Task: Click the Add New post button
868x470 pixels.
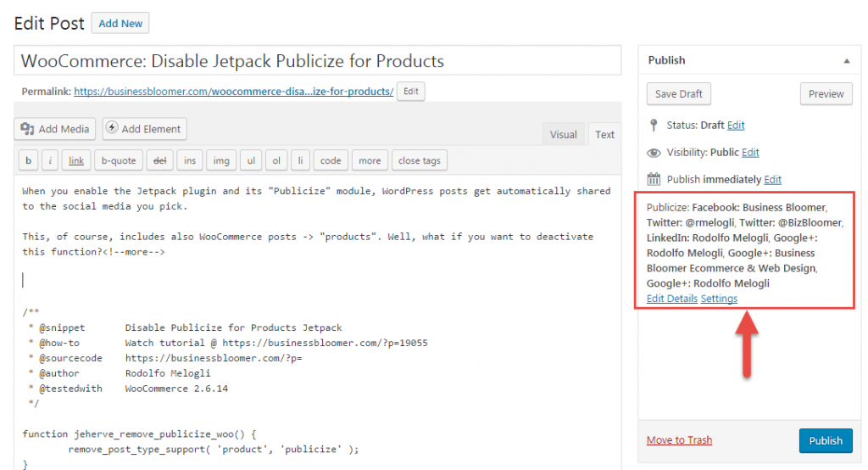Action: tap(120, 23)
